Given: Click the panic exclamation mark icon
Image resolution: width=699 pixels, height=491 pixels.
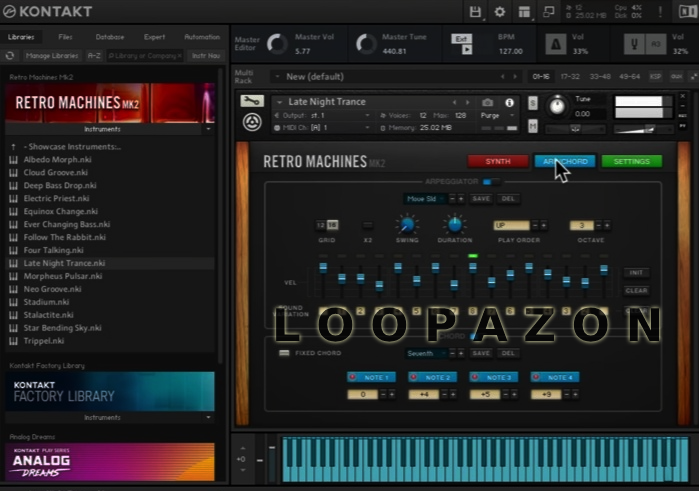Looking at the screenshot, I should [660, 12].
